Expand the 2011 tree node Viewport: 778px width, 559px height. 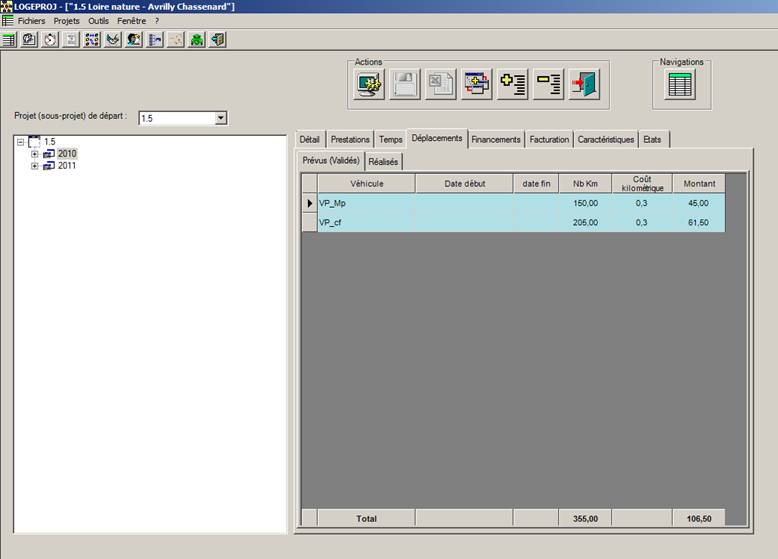pos(35,166)
